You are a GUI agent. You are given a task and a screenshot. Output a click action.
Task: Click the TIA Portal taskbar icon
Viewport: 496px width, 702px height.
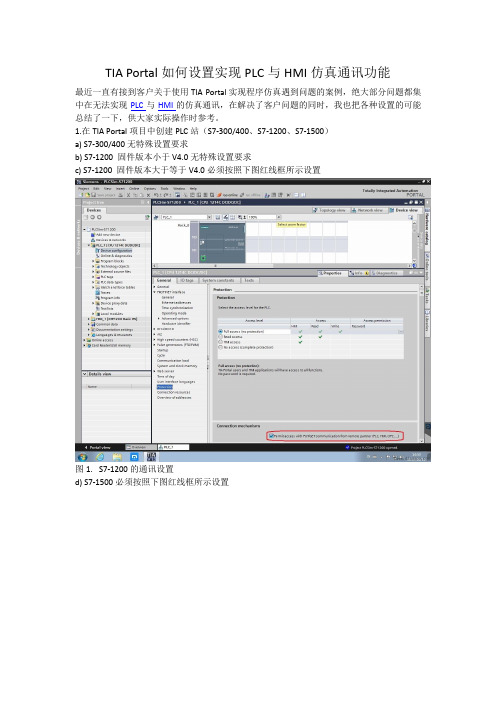[x=151, y=457]
